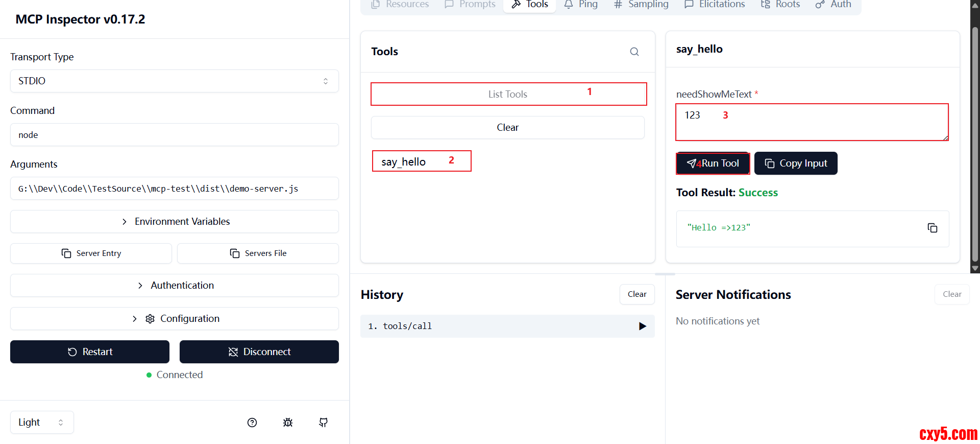980x444 pixels.
Task: Expand the Configuration section
Action: [x=174, y=319]
